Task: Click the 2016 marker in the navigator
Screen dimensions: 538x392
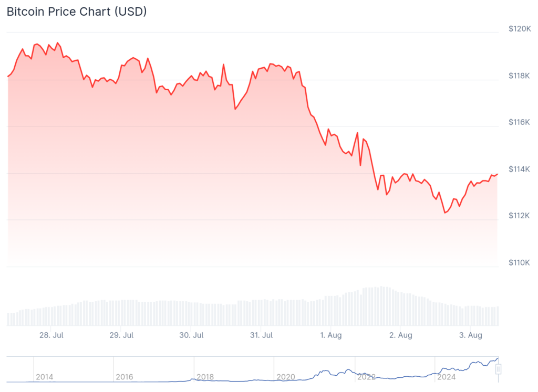Action: pyautogui.click(x=124, y=377)
